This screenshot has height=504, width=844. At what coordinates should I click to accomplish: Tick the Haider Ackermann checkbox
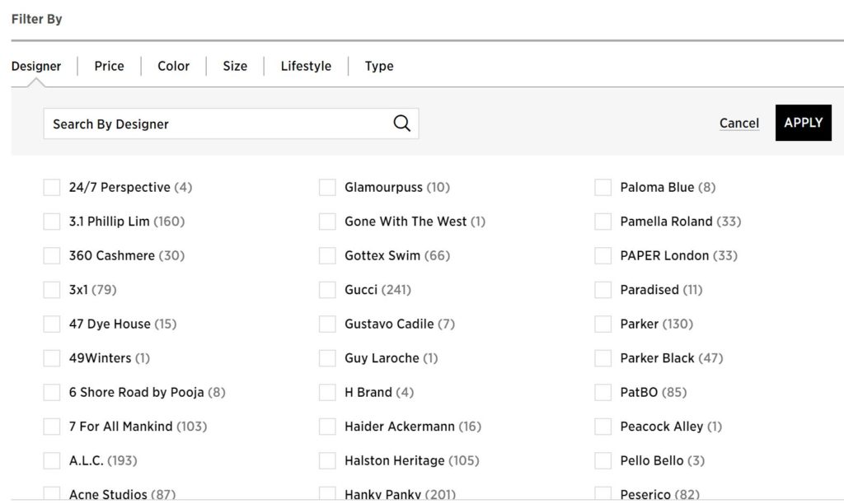(327, 427)
